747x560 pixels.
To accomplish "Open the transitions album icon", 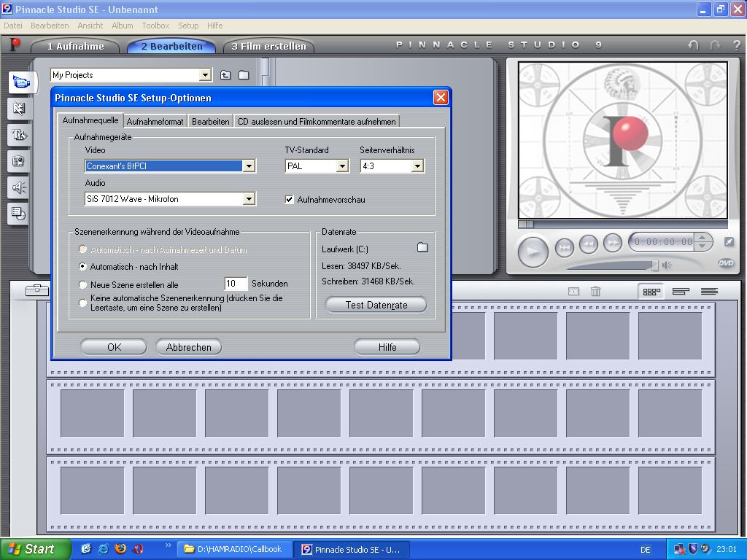I will point(19,109).
